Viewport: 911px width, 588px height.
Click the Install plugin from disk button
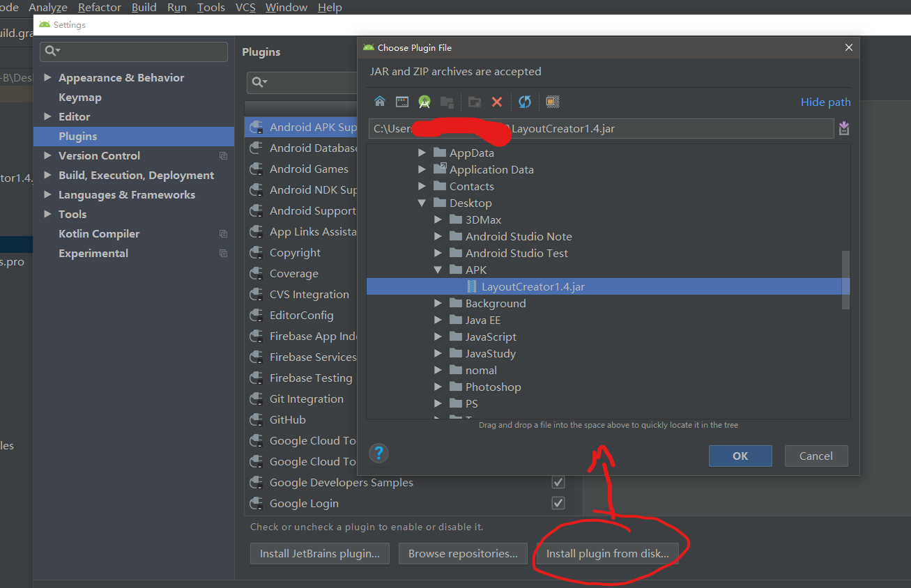click(x=607, y=553)
